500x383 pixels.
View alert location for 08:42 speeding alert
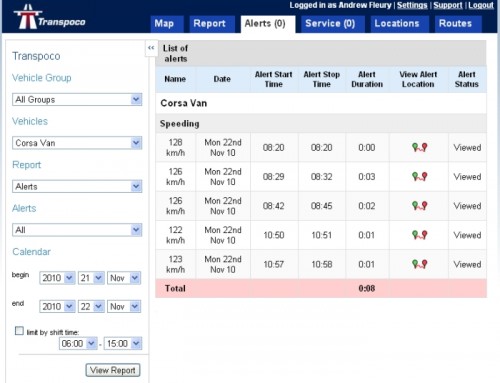420,206
